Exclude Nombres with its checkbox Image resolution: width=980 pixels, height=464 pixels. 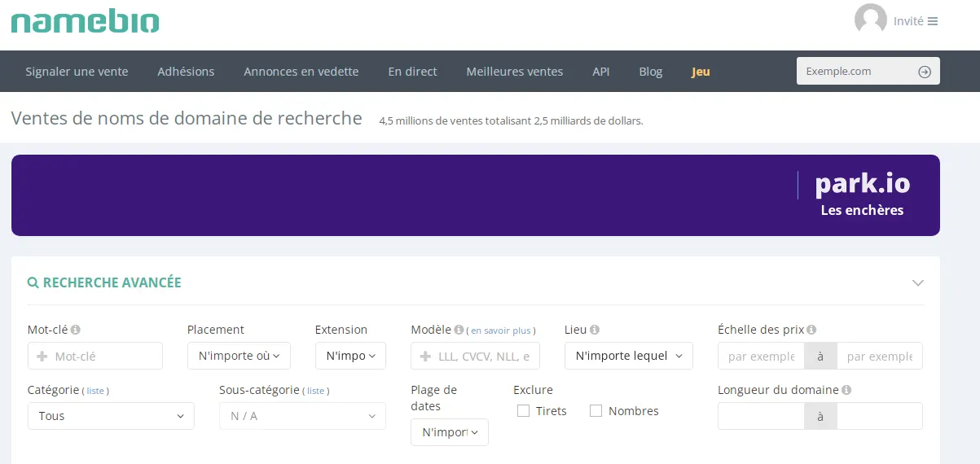point(595,411)
